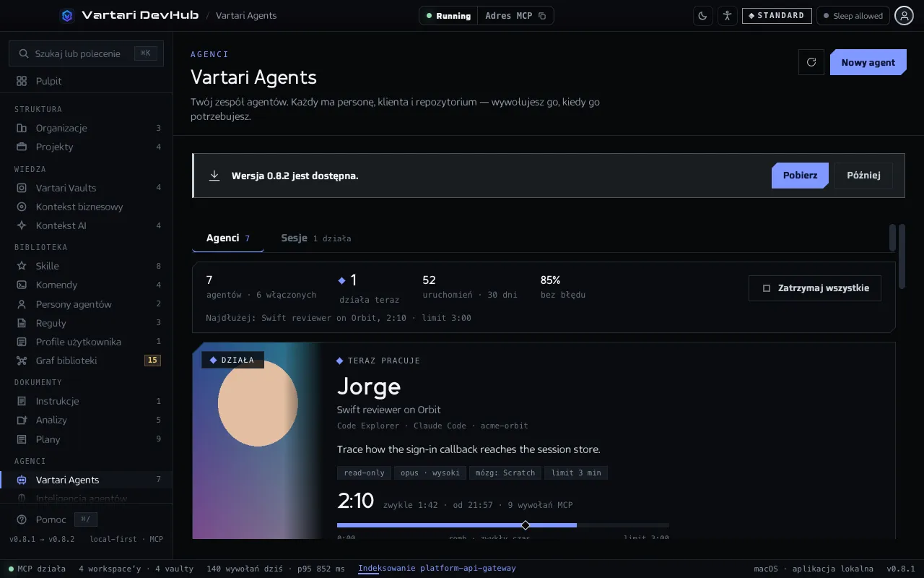Click the diamond marker on the progress bar
Image resolution: width=924 pixels, height=578 pixels.
(x=526, y=525)
